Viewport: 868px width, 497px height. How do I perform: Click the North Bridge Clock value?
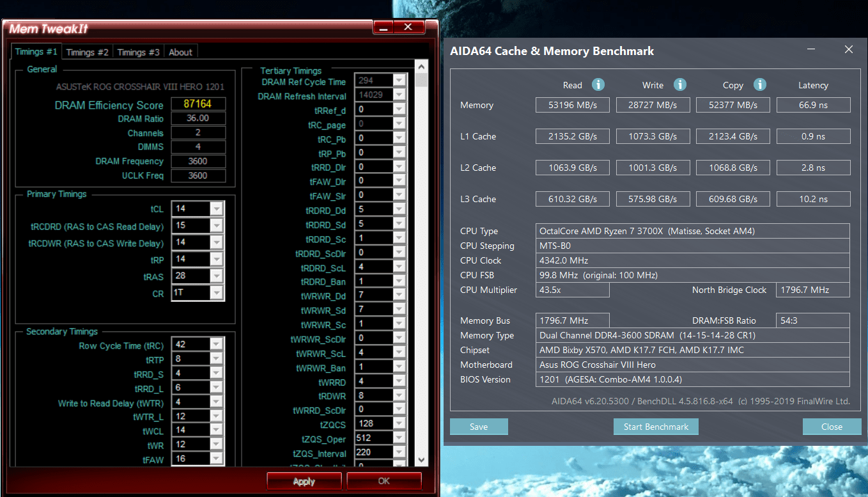coord(813,290)
